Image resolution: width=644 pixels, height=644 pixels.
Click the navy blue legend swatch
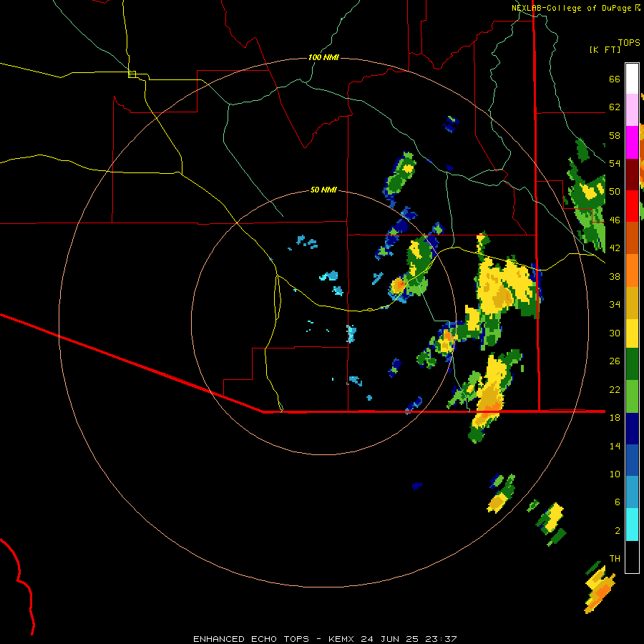pyautogui.click(x=632, y=429)
